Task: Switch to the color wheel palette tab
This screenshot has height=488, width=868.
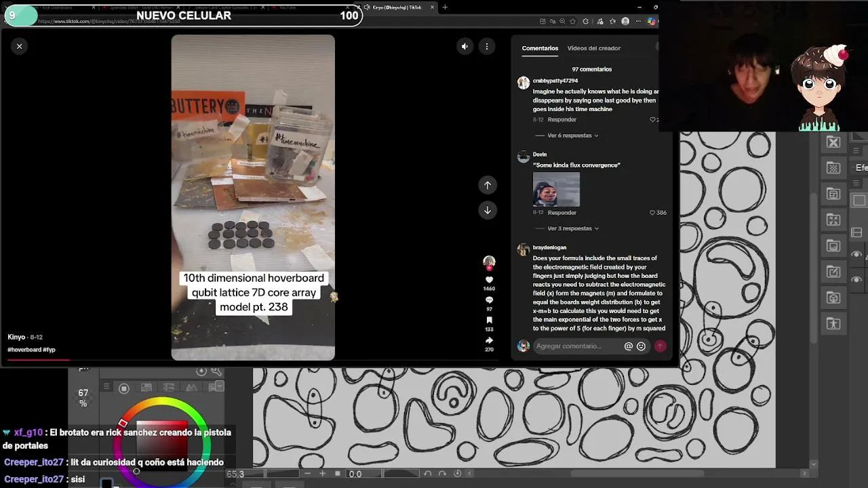Action: point(124,388)
